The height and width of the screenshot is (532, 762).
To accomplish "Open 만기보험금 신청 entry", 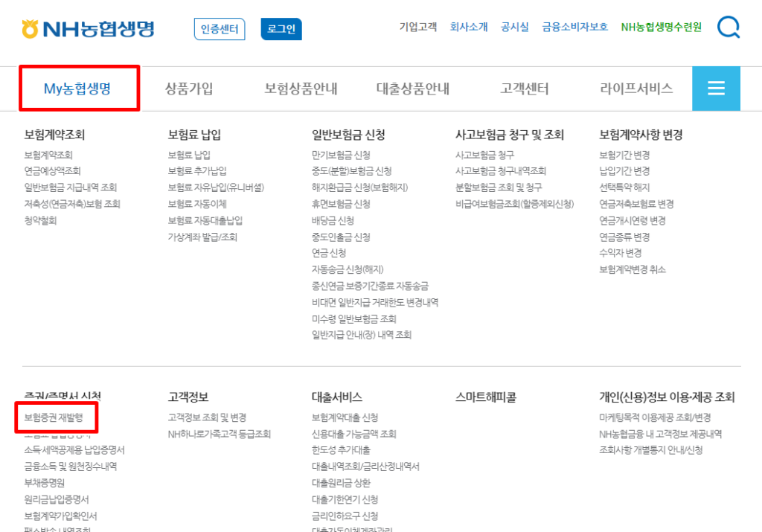I will pyautogui.click(x=341, y=155).
